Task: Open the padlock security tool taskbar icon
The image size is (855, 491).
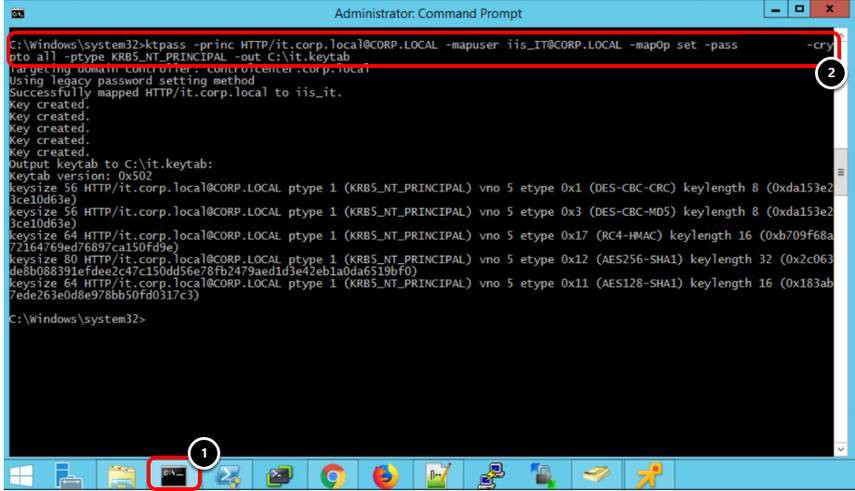Action: point(544,476)
